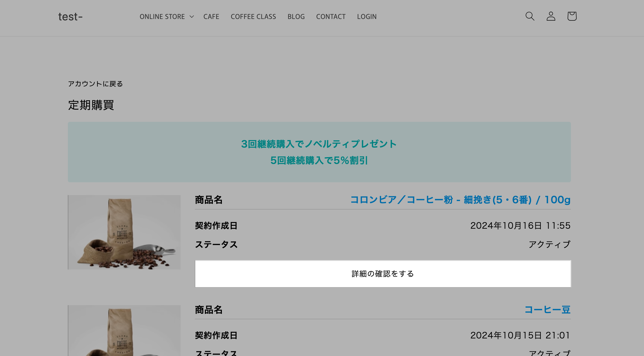Go back via アカウントに戻る link
This screenshot has height=356, width=644.
point(95,84)
